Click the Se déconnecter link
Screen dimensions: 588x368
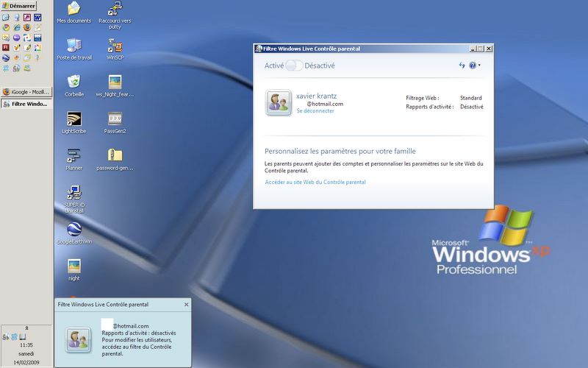click(x=315, y=111)
